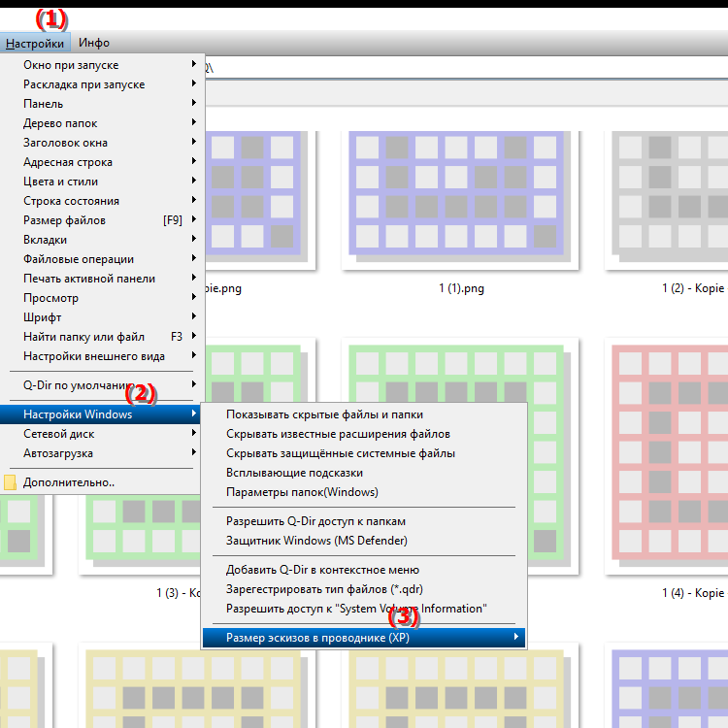Click the 1 (4) - Kopie file name
The width and height of the screenshot is (728, 728).
pyautogui.click(x=693, y=593)
